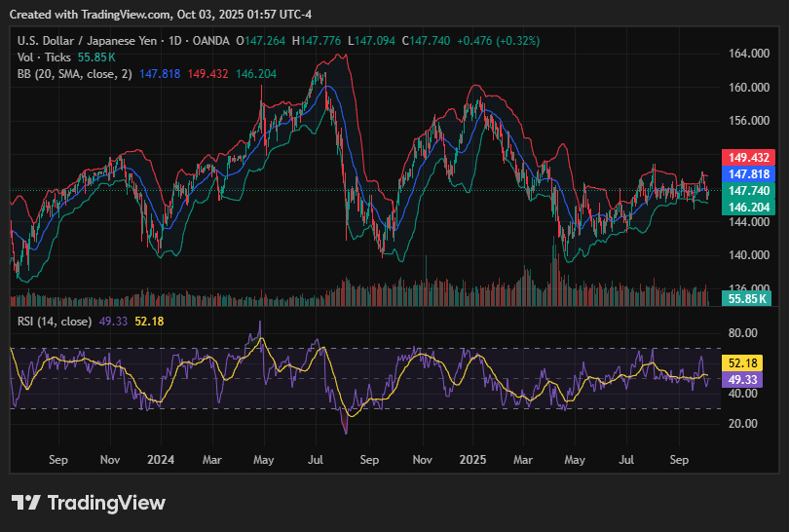This screenshot has width=789, height=532.
Task: Click the 2025 label on the time axis
Action: point(473,458)
